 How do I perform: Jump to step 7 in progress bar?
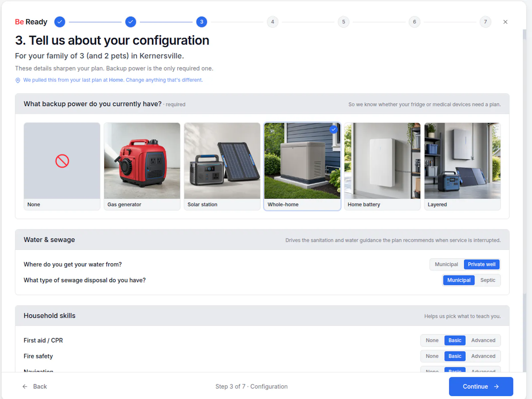(x=485, y=22)
